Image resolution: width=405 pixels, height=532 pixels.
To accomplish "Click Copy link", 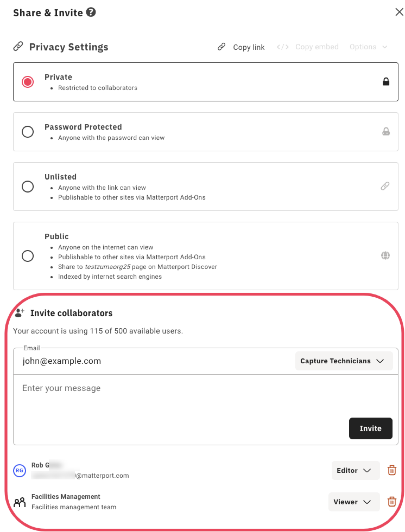I will pyautogui.click(x=248, y=47).
